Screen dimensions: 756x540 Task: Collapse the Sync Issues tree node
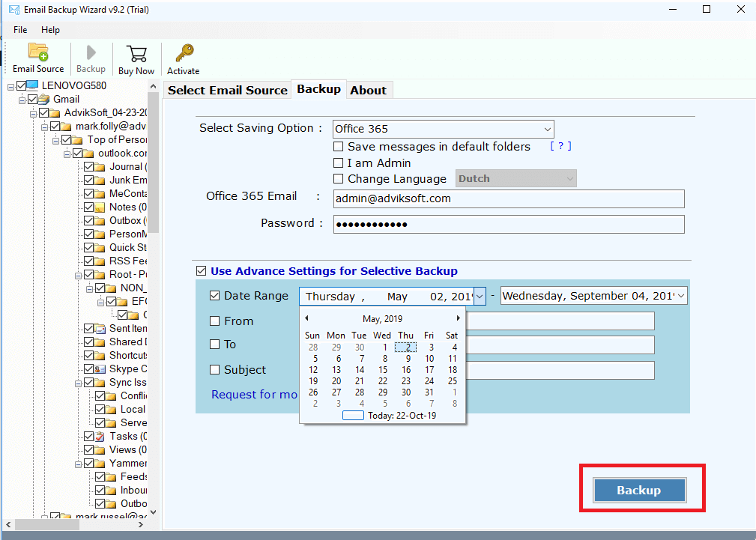78,383
